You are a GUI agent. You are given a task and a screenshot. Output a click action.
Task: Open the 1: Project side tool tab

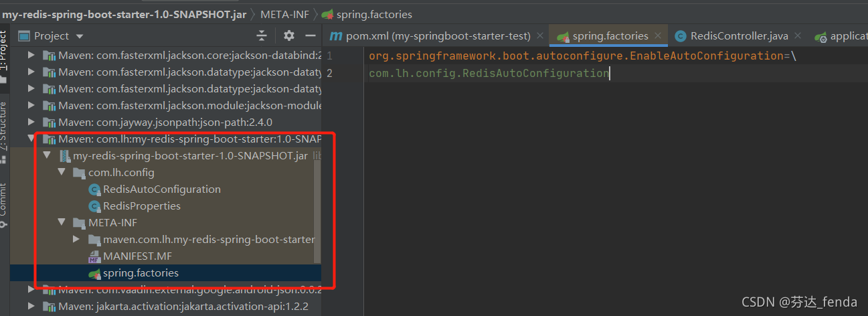click(4, 57)
